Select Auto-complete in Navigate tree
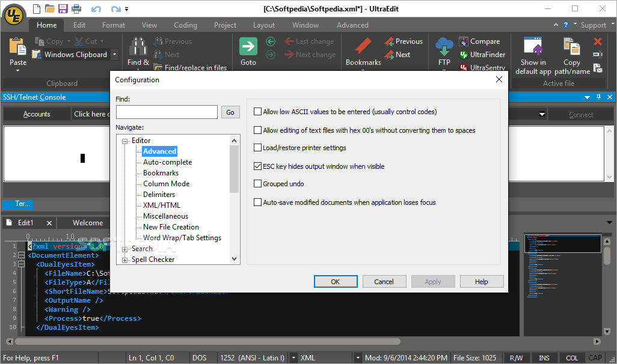This screenshot has width=617, height=364. 168,162
